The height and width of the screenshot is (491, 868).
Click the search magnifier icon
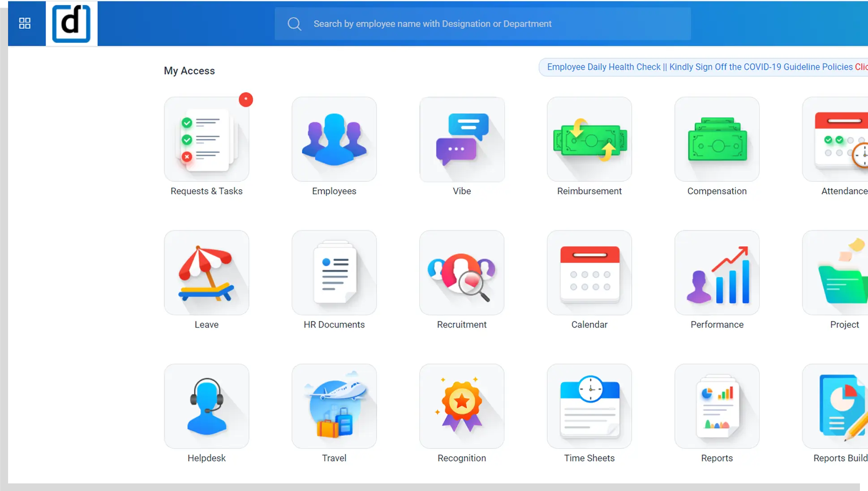click(x=294, y=24)
